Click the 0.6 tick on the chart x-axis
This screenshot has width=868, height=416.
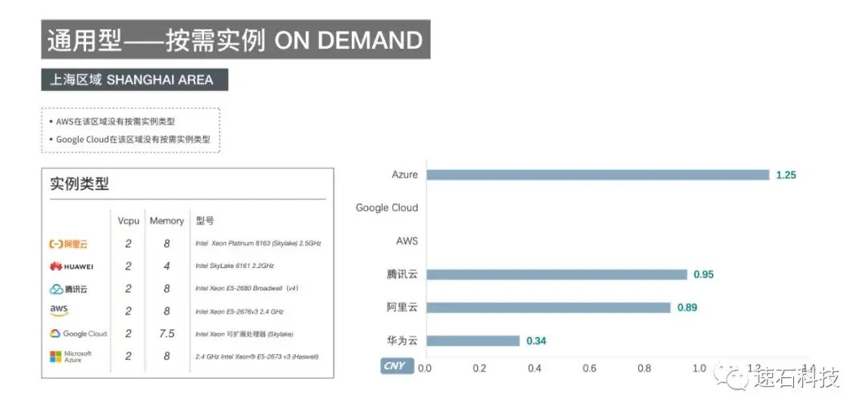590,369
